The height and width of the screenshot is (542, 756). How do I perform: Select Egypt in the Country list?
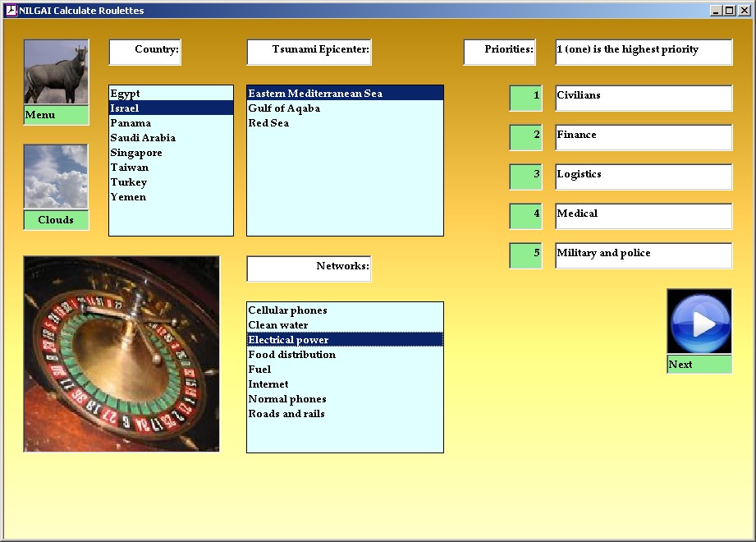coord(126,94)
